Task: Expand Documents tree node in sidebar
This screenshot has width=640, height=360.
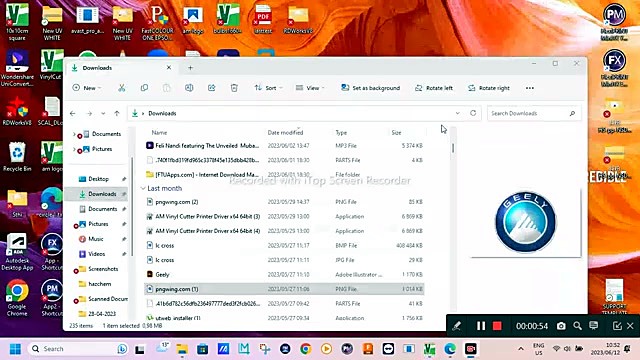Action: point(74,134)
